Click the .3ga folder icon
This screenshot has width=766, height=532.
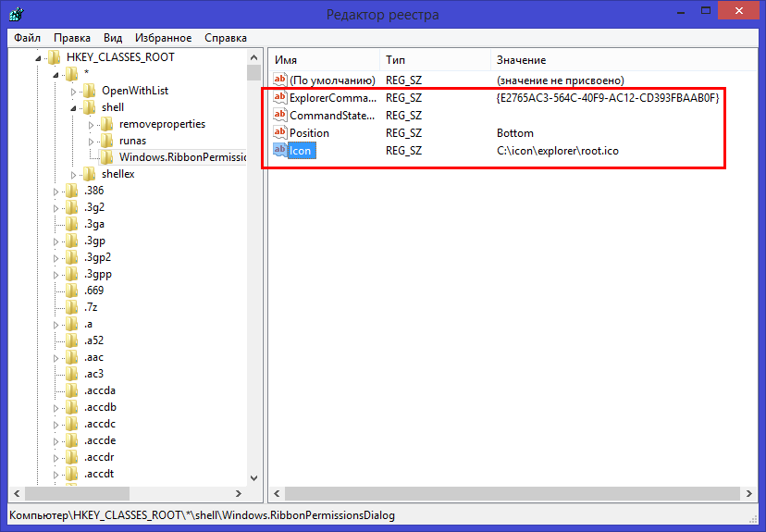click(72, 224)
